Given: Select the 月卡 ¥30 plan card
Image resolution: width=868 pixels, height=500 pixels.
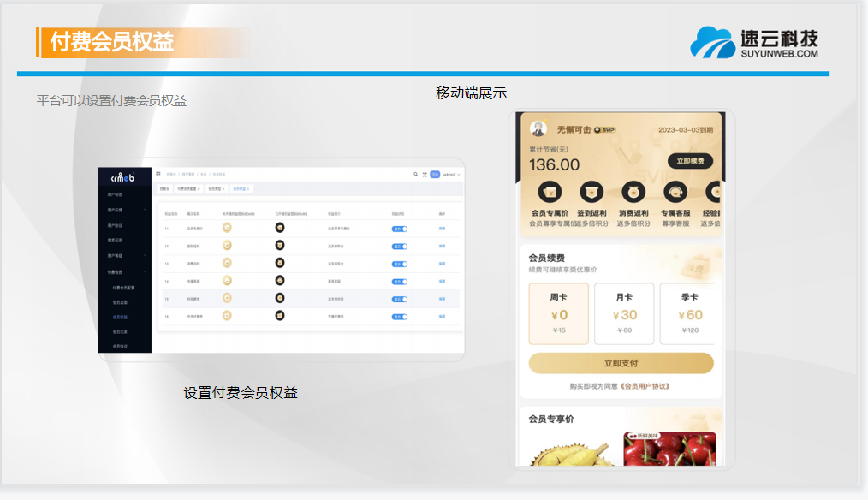Looking at the screenshot, I should pos(624,313).
